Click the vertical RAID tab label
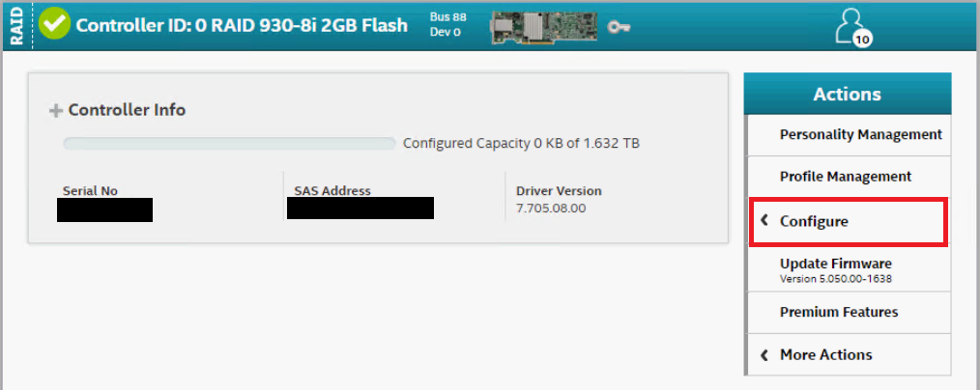 click(x=16, y=25)
